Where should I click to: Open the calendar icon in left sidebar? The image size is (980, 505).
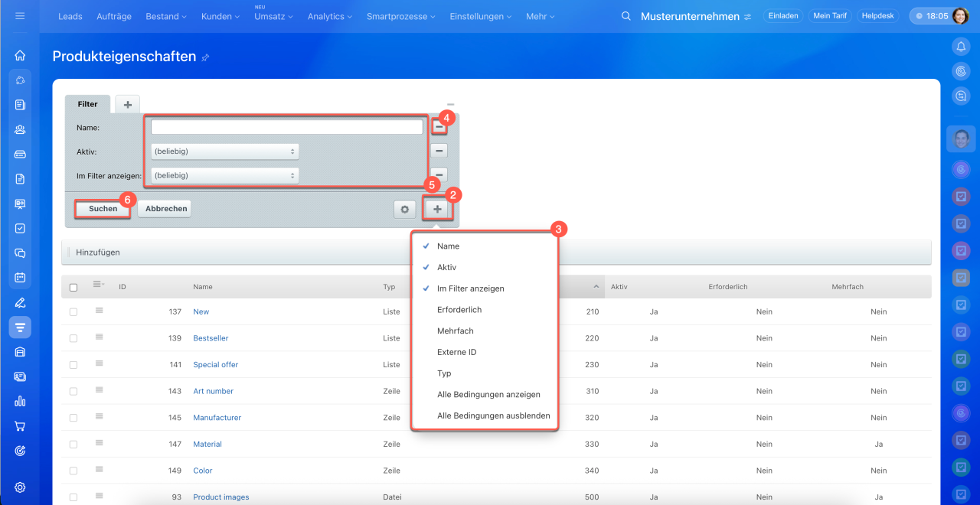pos(20,277)
